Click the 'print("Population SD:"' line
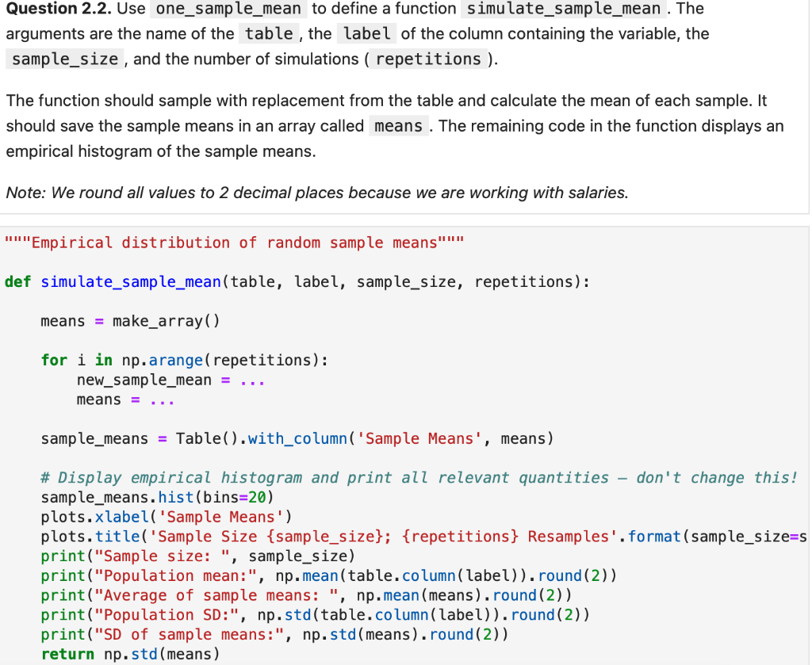 click(x=316, y=615)
